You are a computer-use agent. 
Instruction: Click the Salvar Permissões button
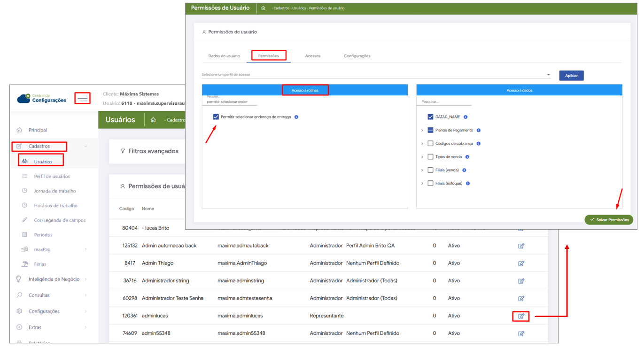click(609, 220)
